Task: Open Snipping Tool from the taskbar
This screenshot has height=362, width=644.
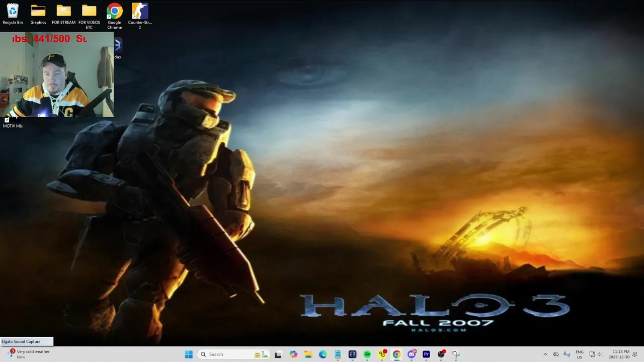Action: tap(456, 354)
